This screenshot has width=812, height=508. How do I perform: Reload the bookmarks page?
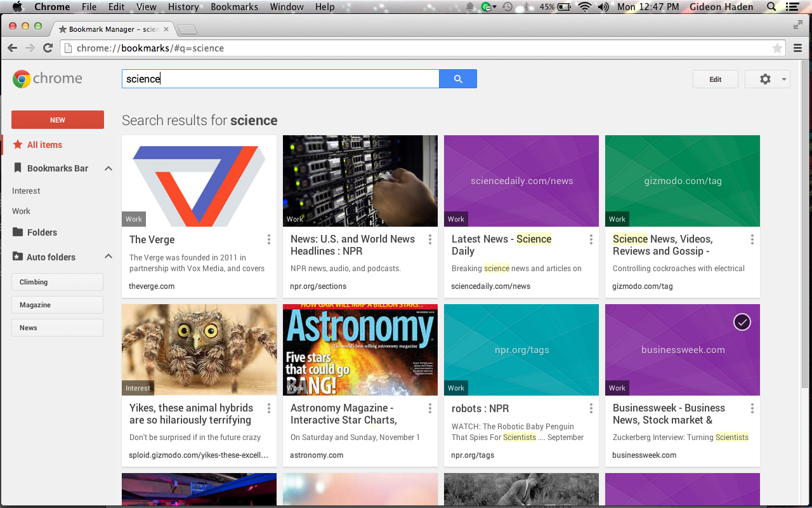coord(48,48)
